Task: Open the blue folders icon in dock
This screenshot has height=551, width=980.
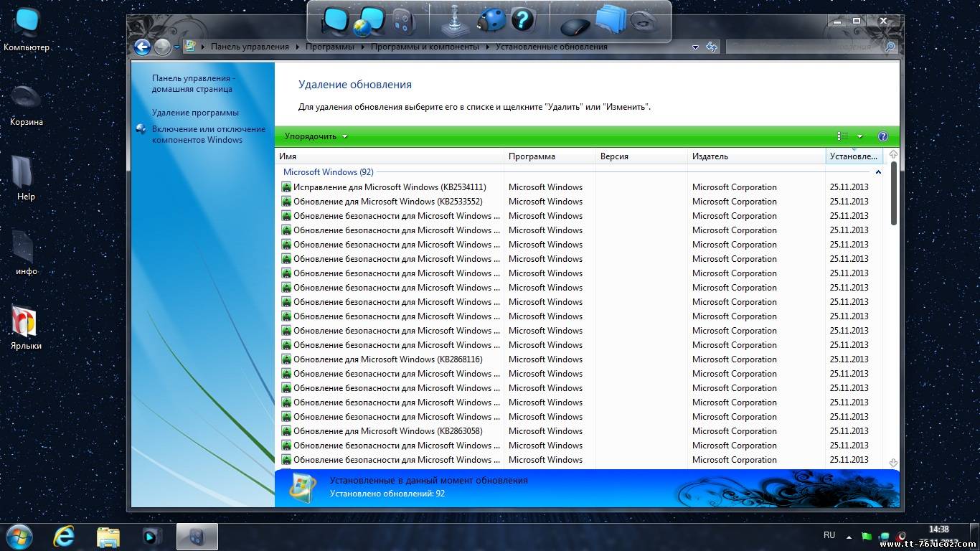Action: [x=611, y=20]
